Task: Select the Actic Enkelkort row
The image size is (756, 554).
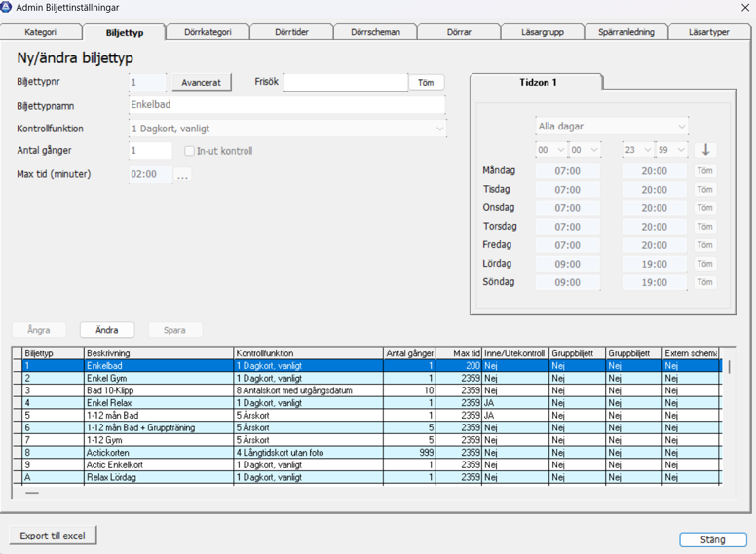Action: pyautogui.click(x=366, y=464)
